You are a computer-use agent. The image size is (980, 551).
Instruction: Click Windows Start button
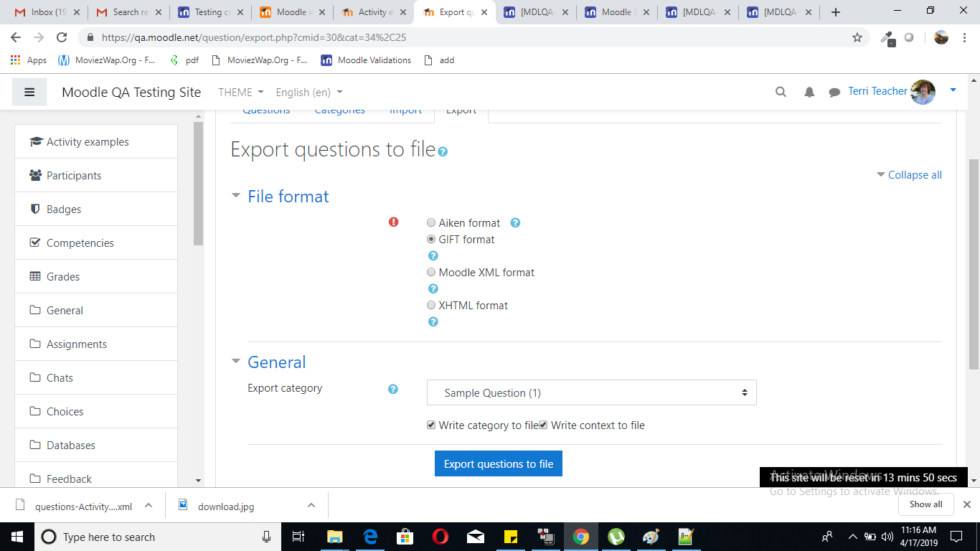pos(17,537)
